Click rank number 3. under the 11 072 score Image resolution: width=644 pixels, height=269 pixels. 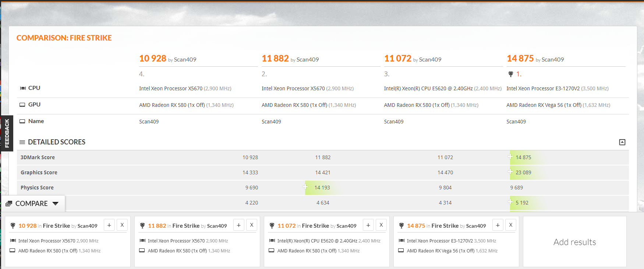coord(387,74)
